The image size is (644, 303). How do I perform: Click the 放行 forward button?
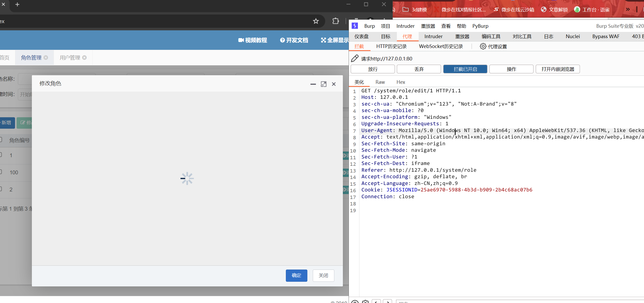(x=373, y=69)
